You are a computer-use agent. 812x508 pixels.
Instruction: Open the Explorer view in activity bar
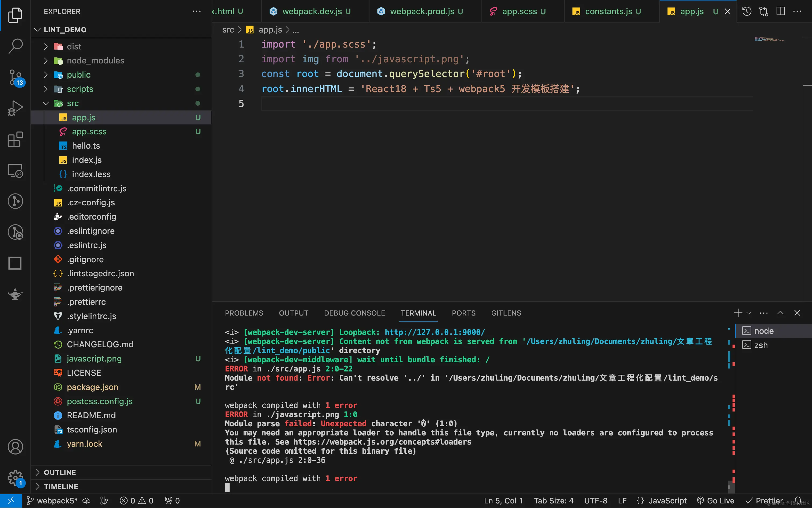[x=15, y=15]
